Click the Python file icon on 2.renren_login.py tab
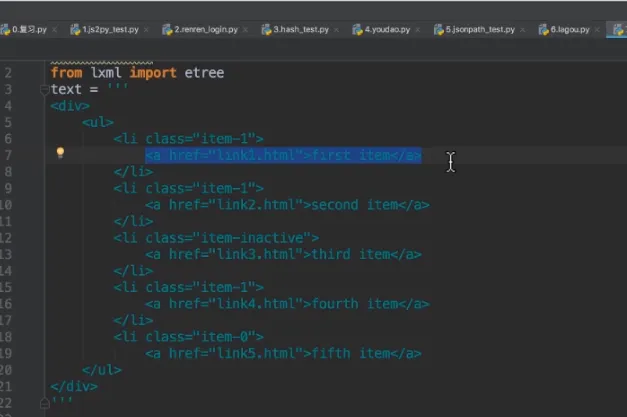627x417 pixels. click(166, 30)
